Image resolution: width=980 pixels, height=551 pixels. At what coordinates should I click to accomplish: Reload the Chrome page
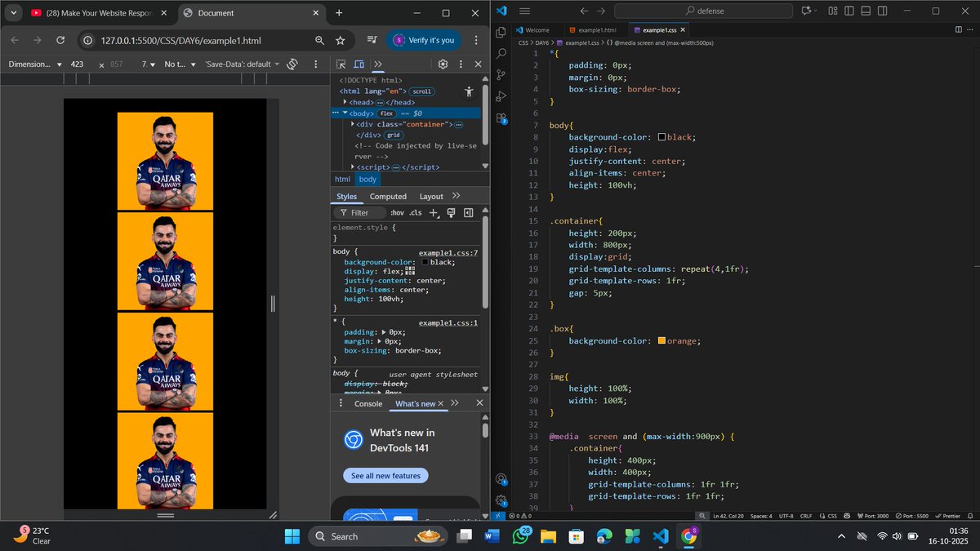pos(60,40)
